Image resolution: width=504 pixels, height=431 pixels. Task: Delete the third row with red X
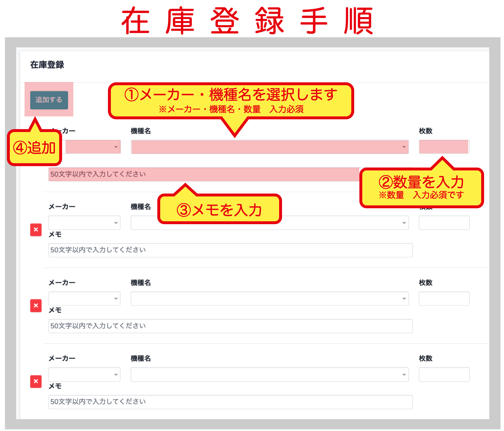coord(36,306)
